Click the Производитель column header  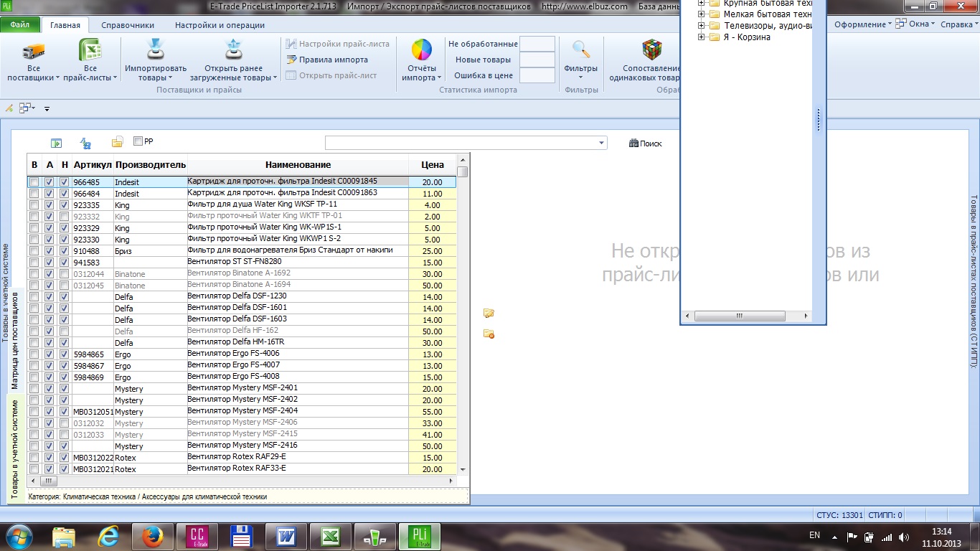click(150, 165)
